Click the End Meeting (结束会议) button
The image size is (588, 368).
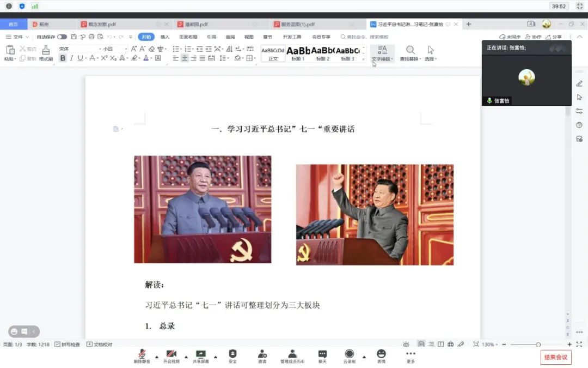click(556, 357)
